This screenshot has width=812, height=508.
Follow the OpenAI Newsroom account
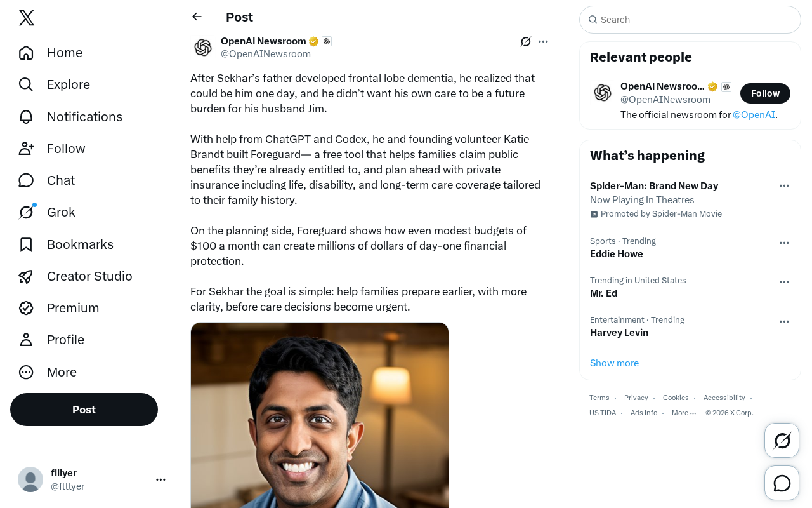[x=765, y=93]
